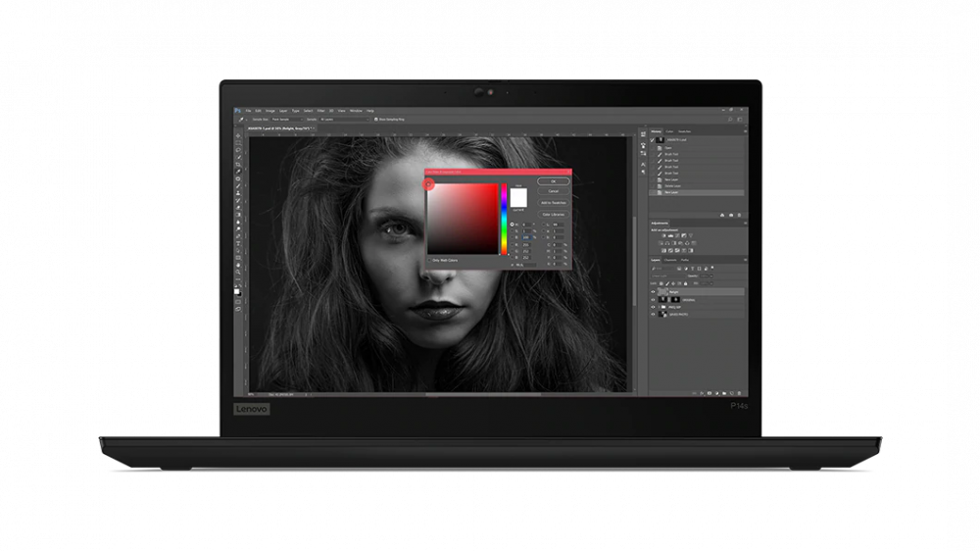Select the Move tool
The width and height of the screenshot is (980, 551).
pyautogui.click(x=238, y=136)
